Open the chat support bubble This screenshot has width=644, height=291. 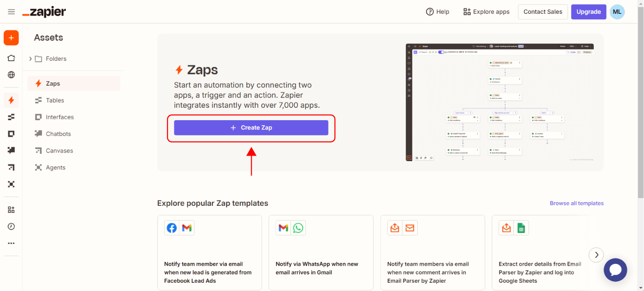pos(615,270)
